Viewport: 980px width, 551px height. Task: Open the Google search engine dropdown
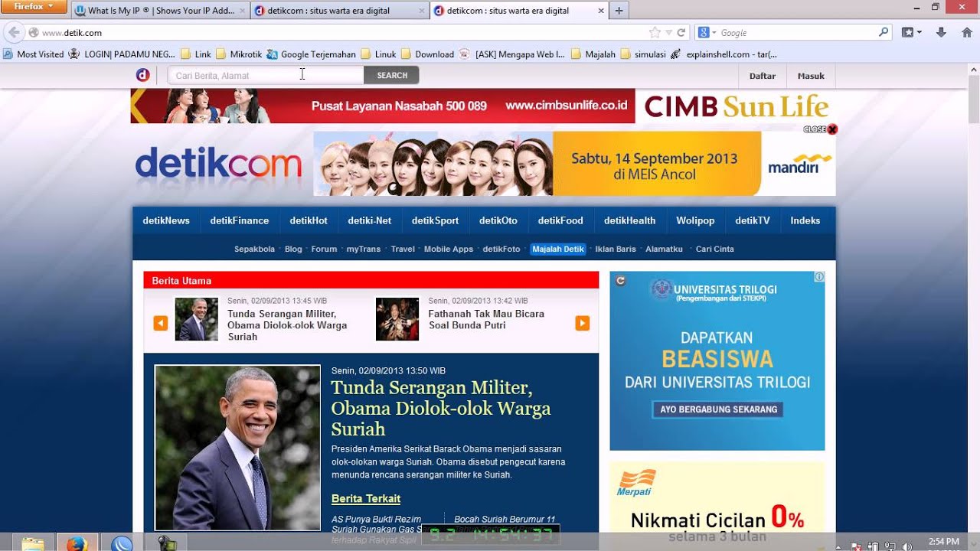point(706,33)
